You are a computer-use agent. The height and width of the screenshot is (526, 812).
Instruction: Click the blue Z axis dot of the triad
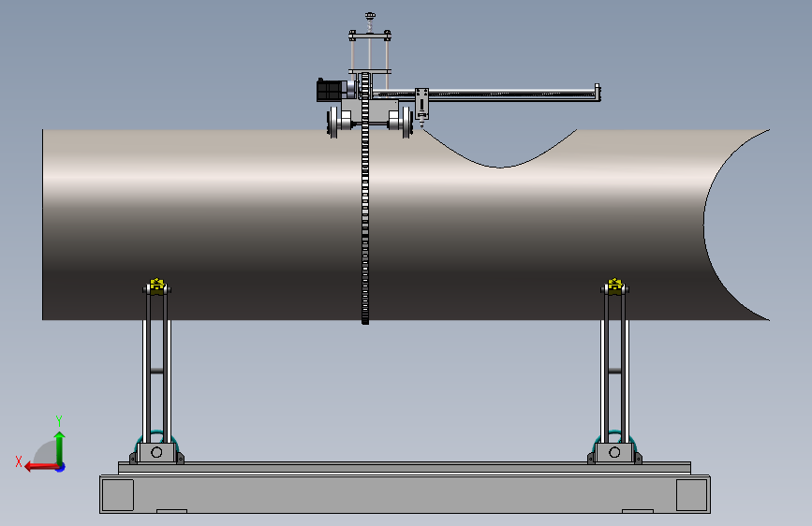pyautogui.click(x=61, y=467)
